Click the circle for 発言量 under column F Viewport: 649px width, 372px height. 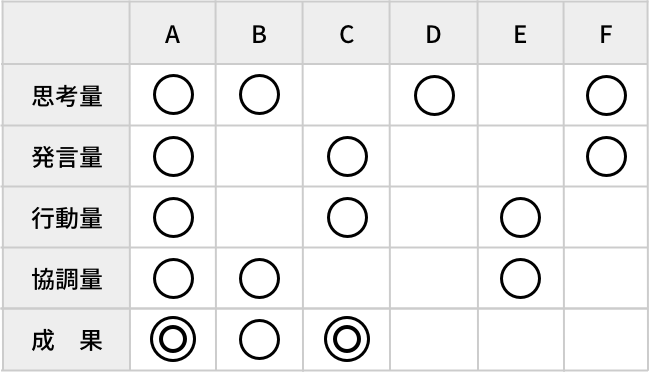(x=606, y=156)
